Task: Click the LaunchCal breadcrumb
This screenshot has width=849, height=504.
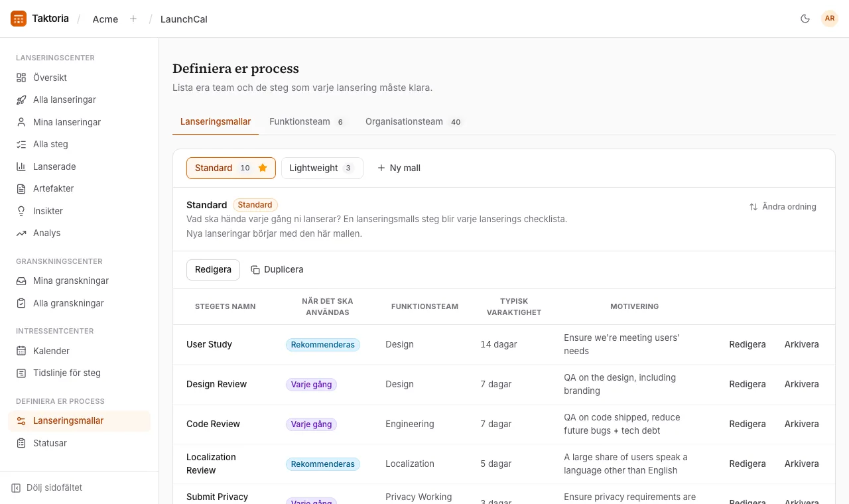Action: [184, 19]
